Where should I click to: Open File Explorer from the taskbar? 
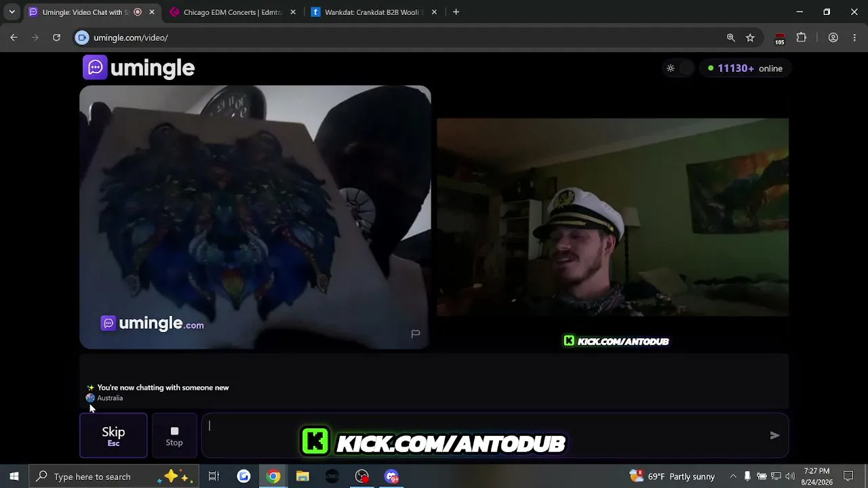click(x=302, y=476)
